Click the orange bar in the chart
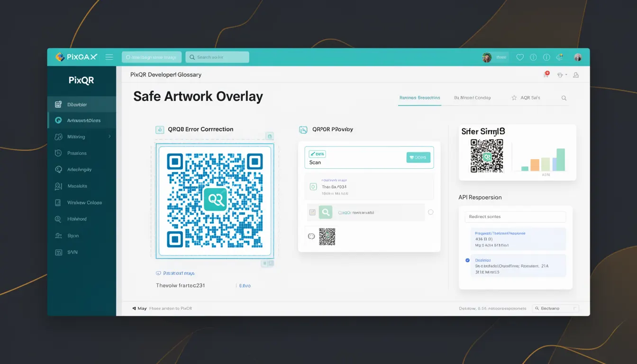The image size is (637, 364). pyautogui.click(x=535, y=165)
